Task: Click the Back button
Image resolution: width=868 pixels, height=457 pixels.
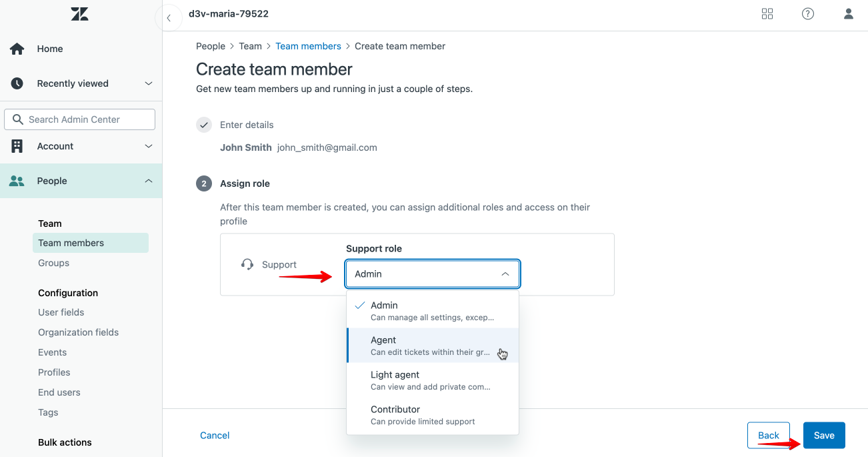Action: 769,436
